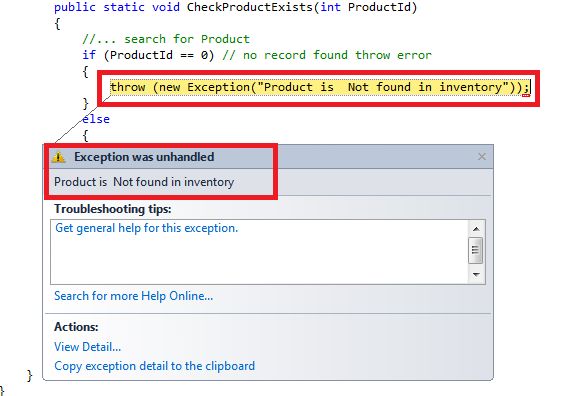566x396 pixels.
Task: Click the troubleshooting tips scrollbar thumb
Action: 475,250
